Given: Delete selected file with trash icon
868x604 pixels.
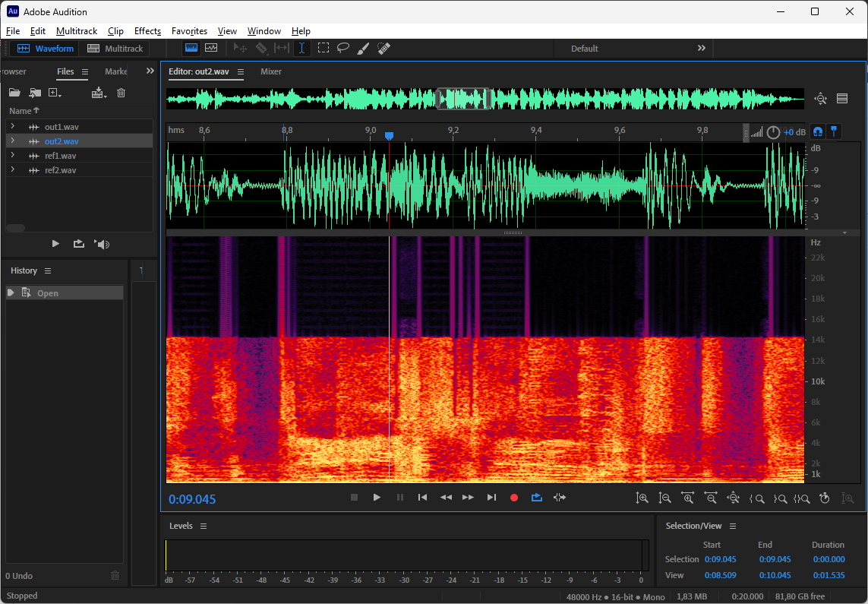Looking at the screenshot, I should click(x=121, y=93).
